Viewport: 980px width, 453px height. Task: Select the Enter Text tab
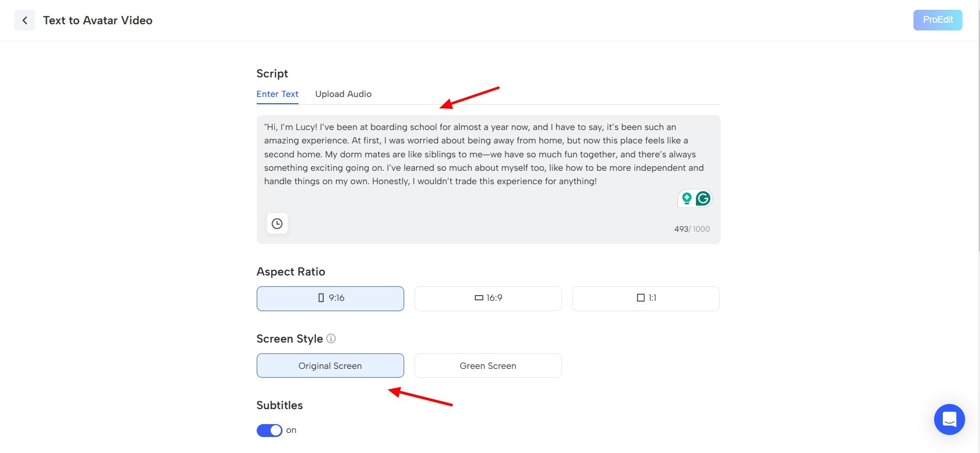click(277, 94)
